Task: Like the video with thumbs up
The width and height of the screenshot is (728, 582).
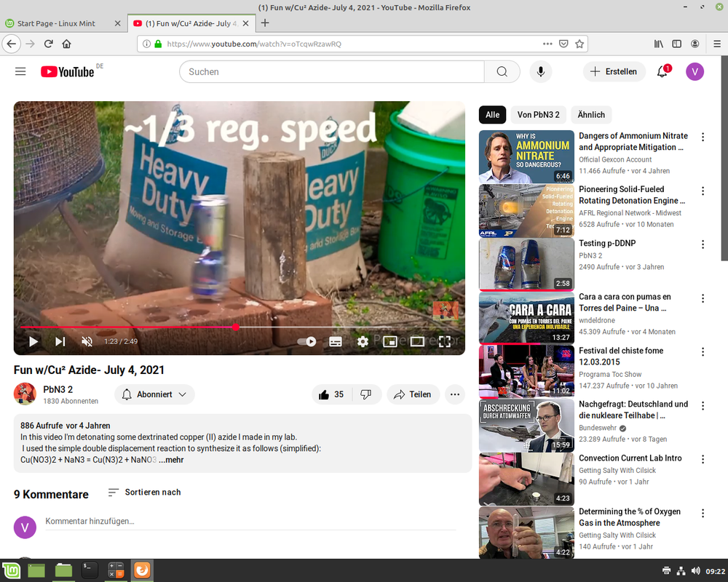Action: pyautogui.click(x=331, y=394)
